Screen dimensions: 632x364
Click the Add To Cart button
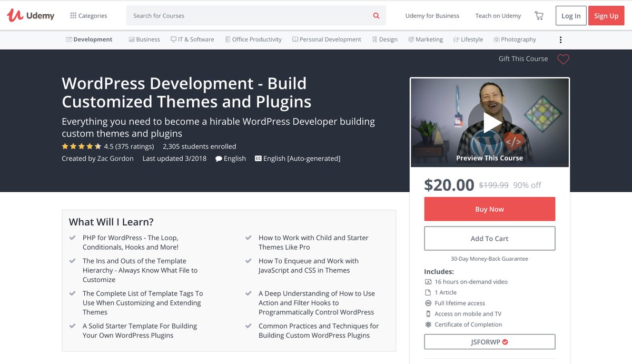point(490,239)
